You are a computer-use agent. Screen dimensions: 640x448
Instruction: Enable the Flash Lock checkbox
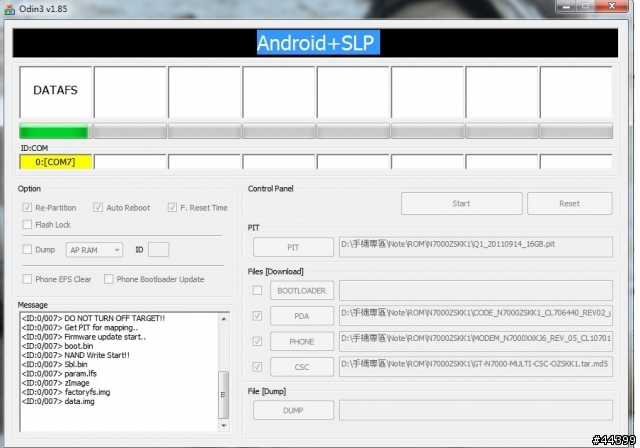coord(27,224)
